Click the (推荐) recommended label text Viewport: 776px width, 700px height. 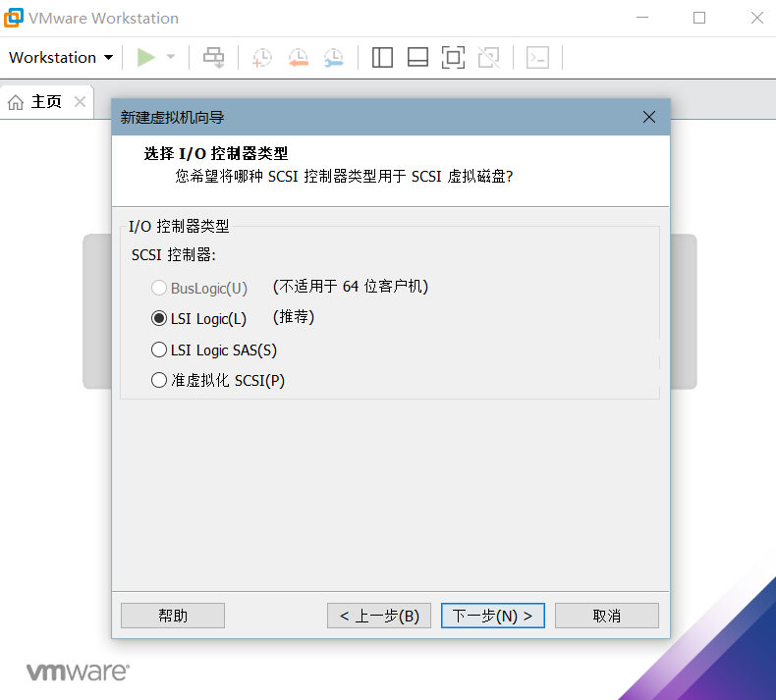[294, 316]
